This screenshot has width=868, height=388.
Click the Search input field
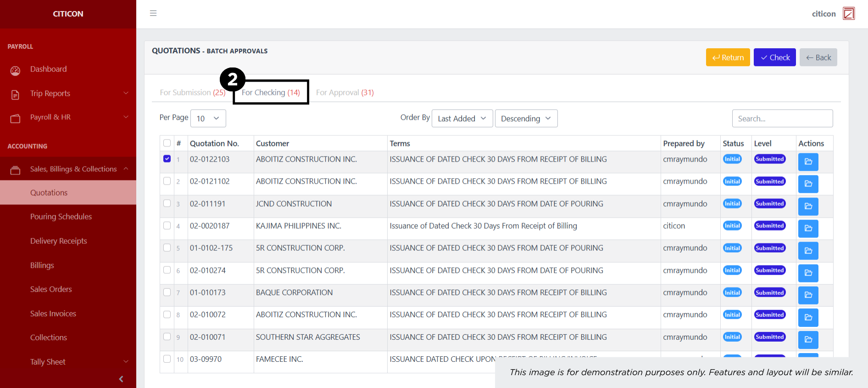click(782, 118)
